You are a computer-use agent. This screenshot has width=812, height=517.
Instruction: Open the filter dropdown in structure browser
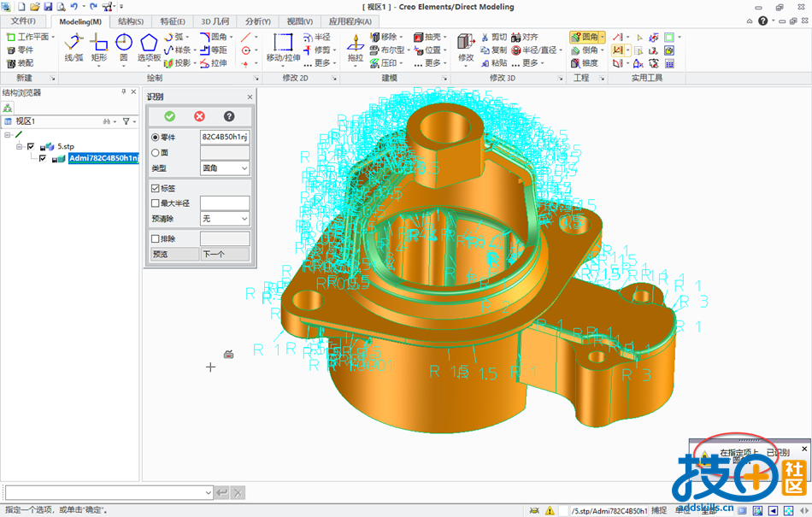point(135,121)
